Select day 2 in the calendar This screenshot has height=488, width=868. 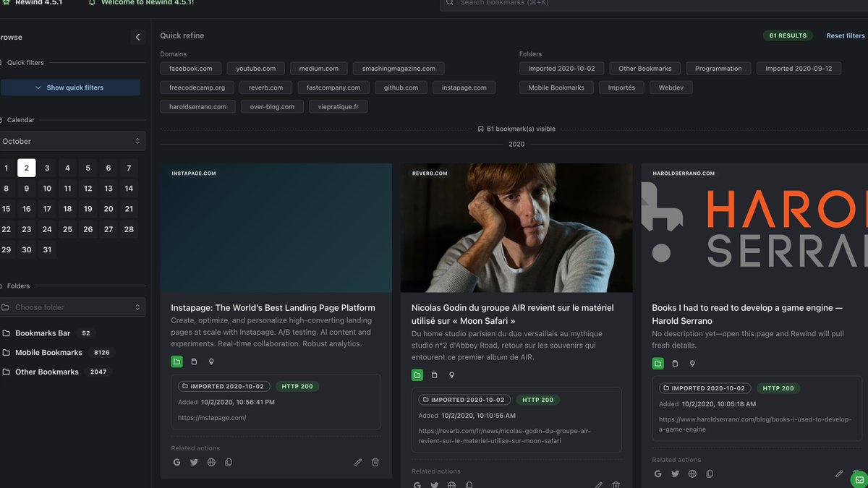(x=27, y=168)
